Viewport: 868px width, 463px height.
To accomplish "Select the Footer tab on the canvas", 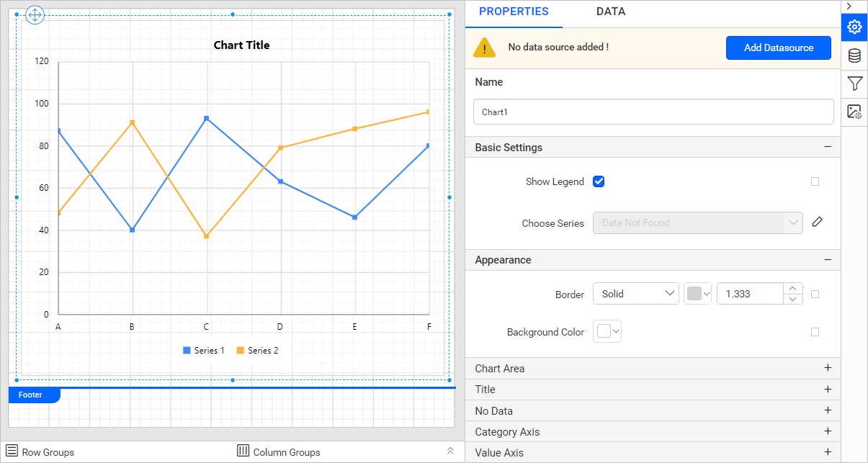I will pos(30,395).
